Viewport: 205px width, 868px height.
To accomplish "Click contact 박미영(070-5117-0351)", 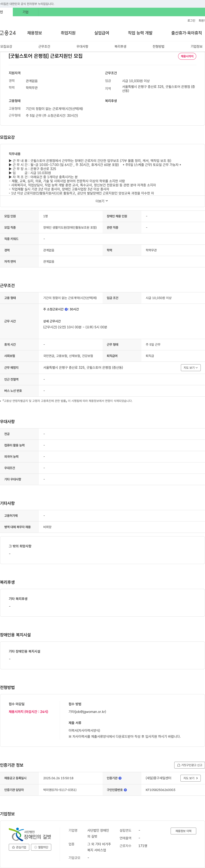I will pos(60,790).
